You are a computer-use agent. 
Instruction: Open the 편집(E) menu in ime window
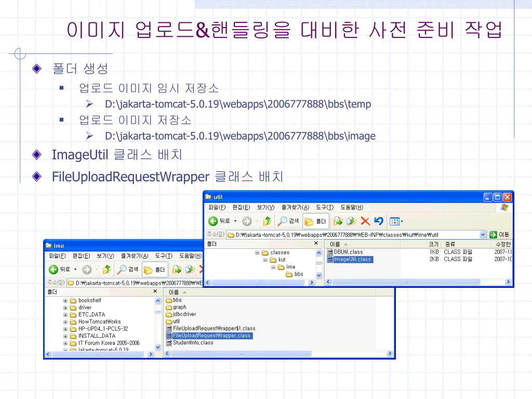coord(81,256)
